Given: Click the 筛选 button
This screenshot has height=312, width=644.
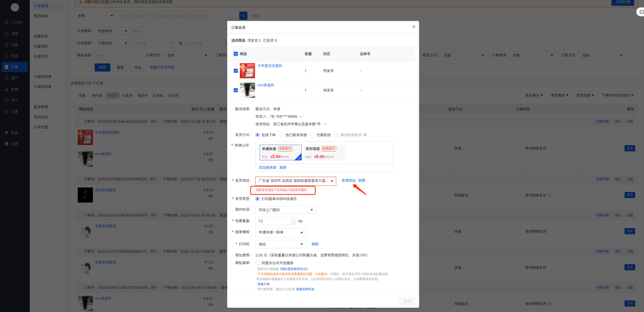Looking at the screenshot, I should click(x=103, y=67).
